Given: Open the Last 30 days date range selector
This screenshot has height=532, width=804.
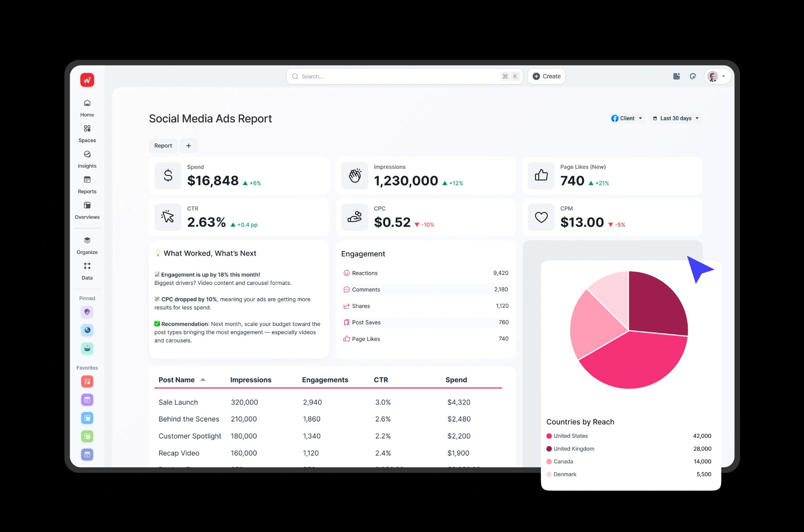Looking at the screenshot, I should [676, 118].
